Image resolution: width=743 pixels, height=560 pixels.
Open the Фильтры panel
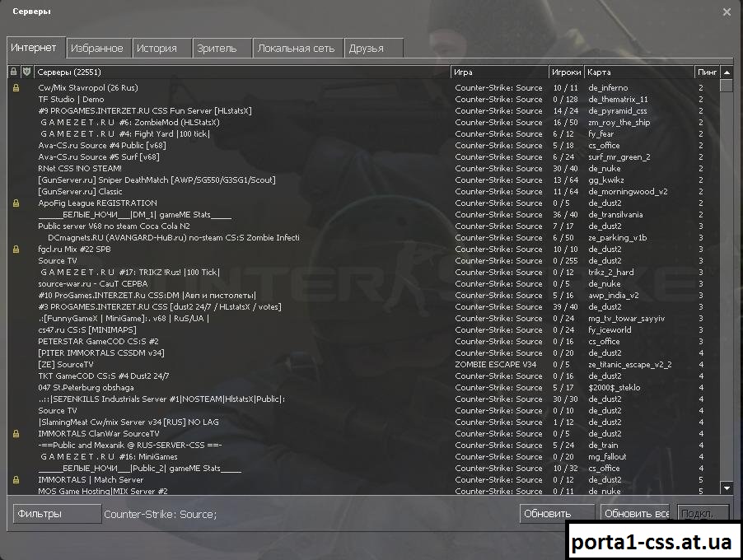pyautogui.click(x=57, y=514)
